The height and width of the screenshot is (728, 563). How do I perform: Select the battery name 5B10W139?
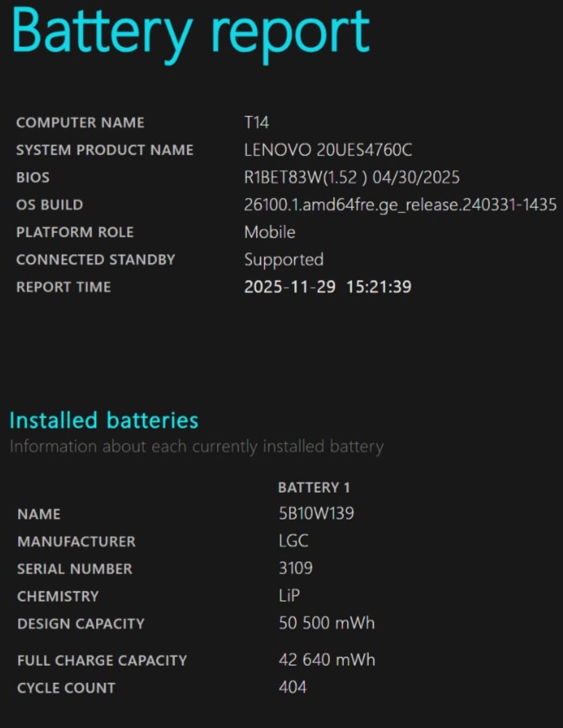click(x=316, y=514)
